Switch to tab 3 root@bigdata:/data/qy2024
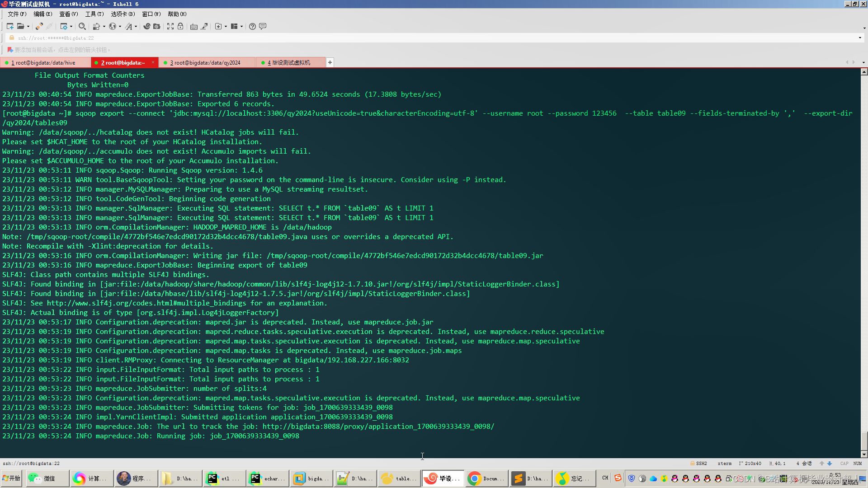 (x=205, y=63)
